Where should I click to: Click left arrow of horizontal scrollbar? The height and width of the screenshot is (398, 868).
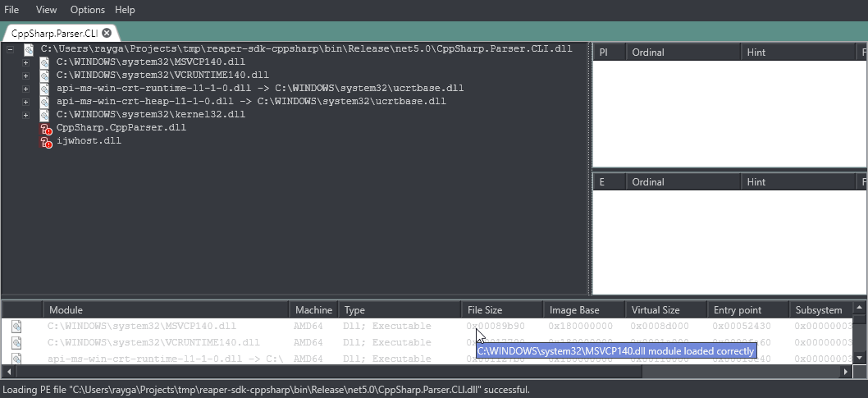coord(7,371)
